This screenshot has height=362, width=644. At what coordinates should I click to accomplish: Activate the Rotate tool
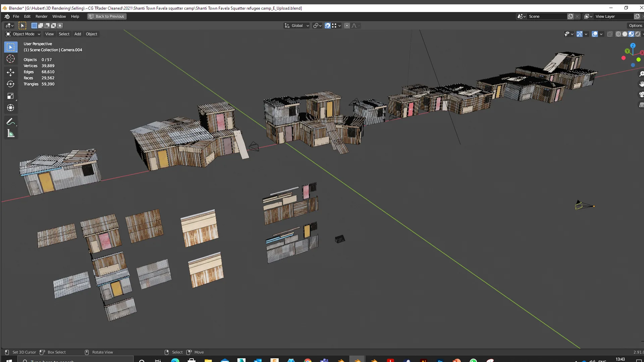11,84
